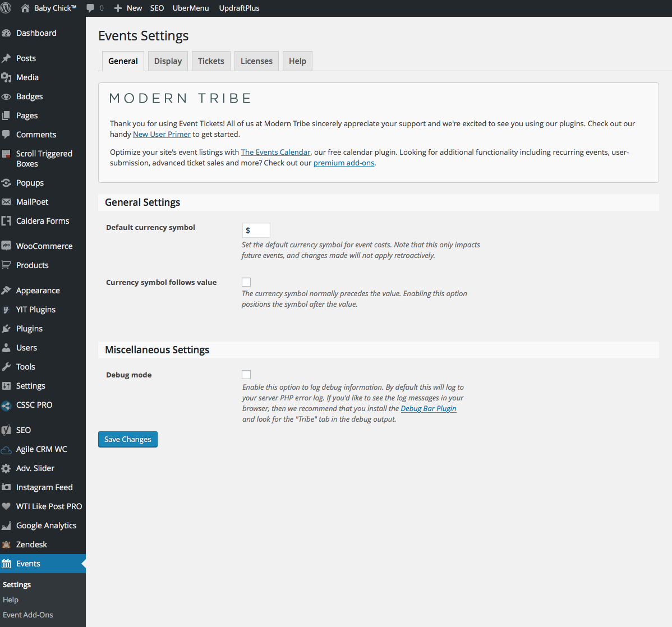Switch to the General tab
Screen dimensions: 672x627
[123, 61]
